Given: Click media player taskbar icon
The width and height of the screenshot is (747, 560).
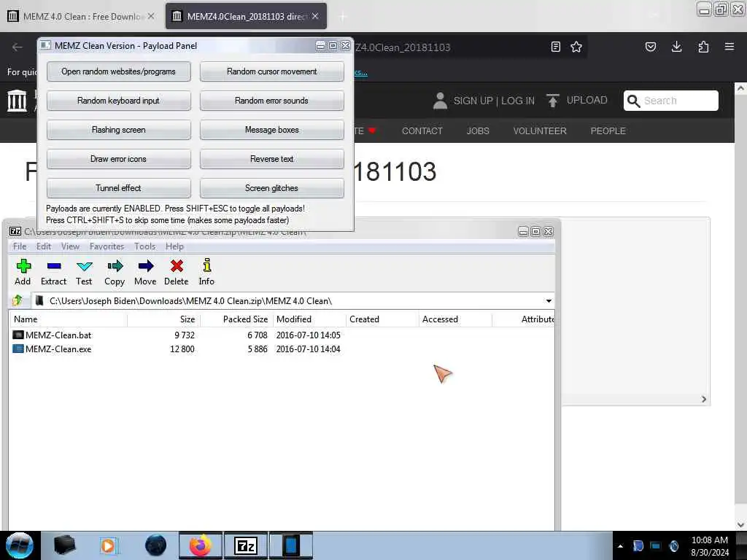Looking at the screenshot, I should [109, 545].
